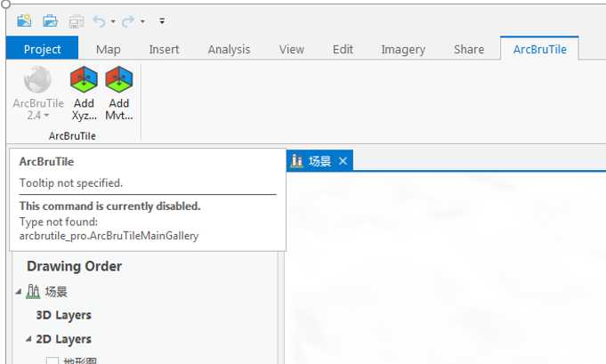Select 场景 scene icon in Contents
This screenshot has height=364, width=606.
pyautogui.click(x=33, y=291)
